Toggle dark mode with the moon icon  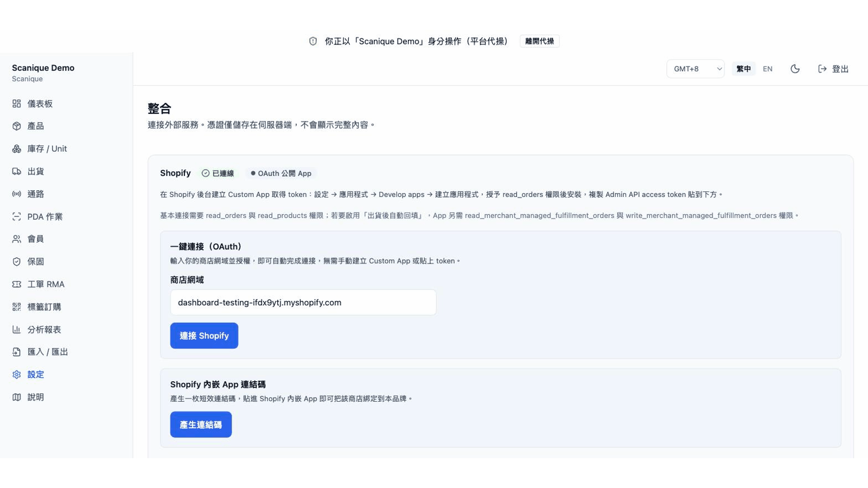(795, 69)
